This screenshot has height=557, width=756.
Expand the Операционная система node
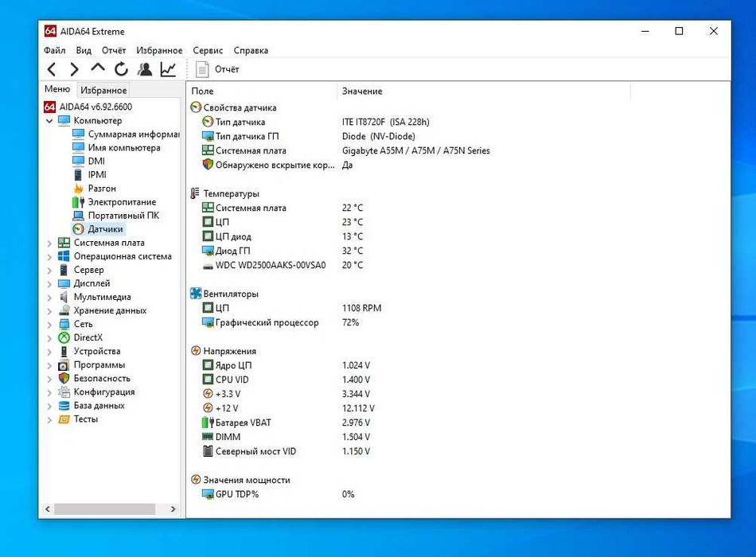pos(49,256)
